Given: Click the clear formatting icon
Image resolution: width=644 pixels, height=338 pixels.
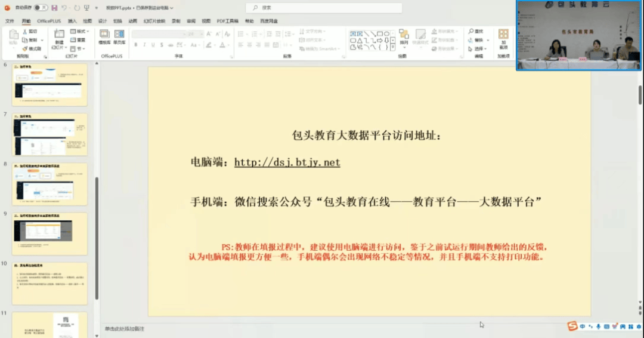Looking at the screenshot, I should 227,34.
